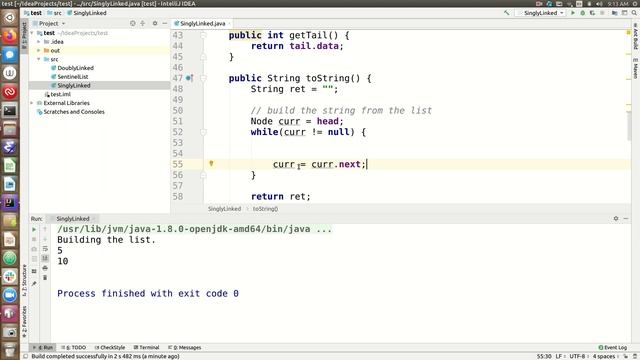Screen dimensions: 640x360
Task: Open the SinglyLinked run configuration dropdown
Action: pyautogui.click(x=541, y=13)
